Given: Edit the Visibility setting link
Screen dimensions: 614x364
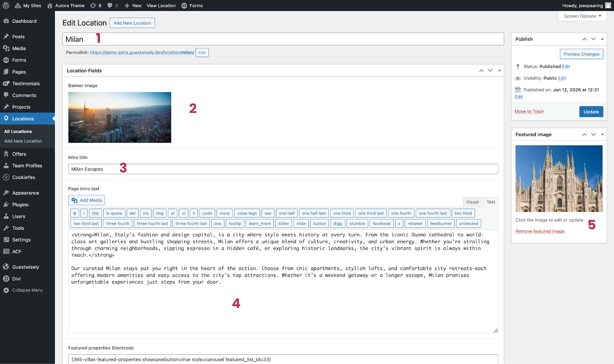Looking at the screenshot, I should tap(562, 78).
